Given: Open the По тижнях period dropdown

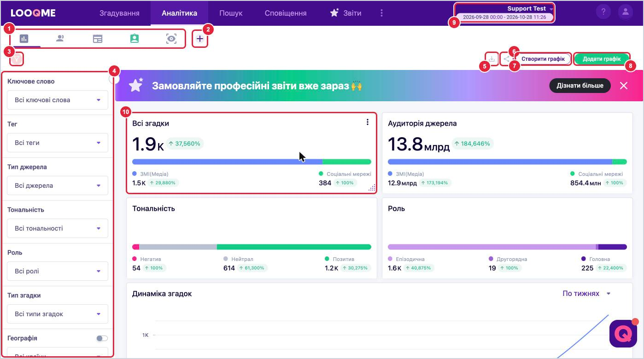Looking at the screenshot, I should pos(586,293).
